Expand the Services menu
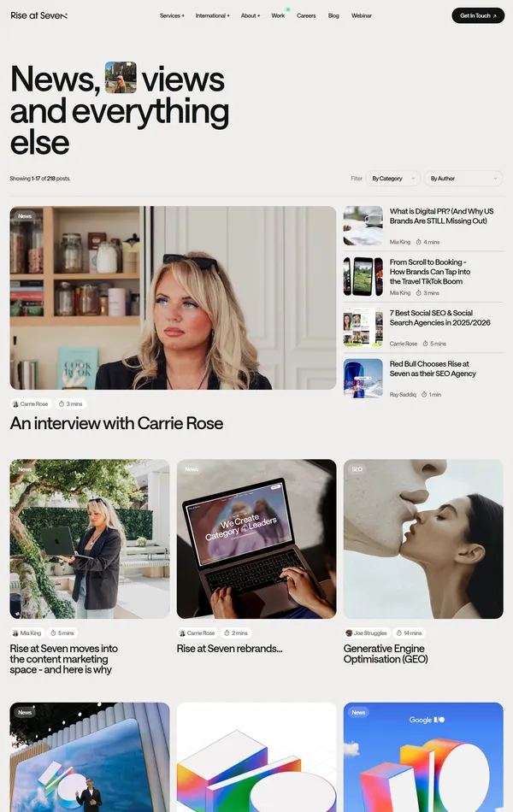The image size is (513, 812). coord(172,15)
